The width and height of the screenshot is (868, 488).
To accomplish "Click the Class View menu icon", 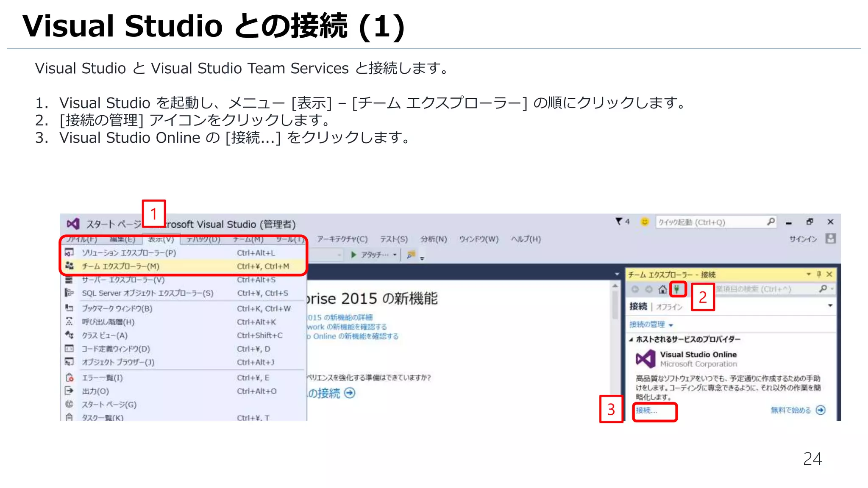I will click(69, 335).
